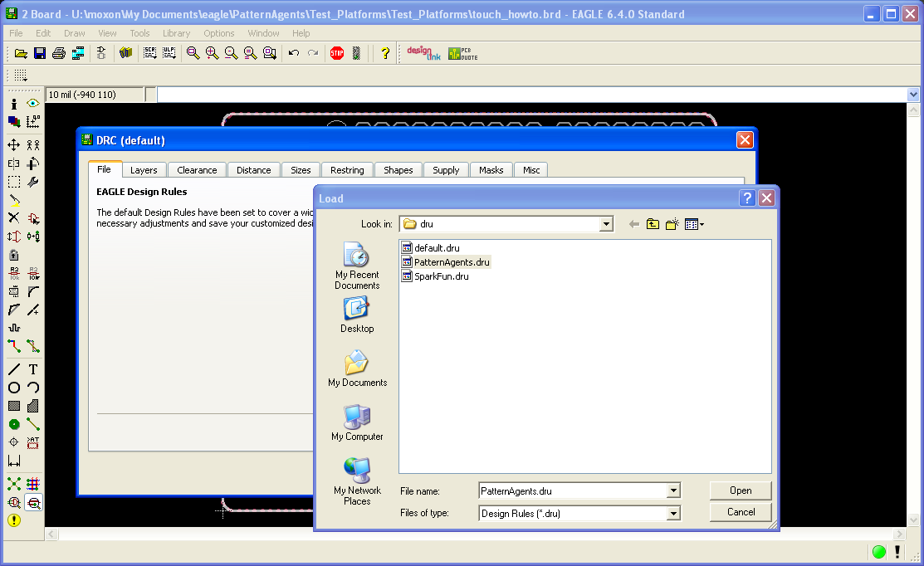The image size is (924, 566).
Task: Select the Change (wrench) tool
Action: click(x=33, y=182)
